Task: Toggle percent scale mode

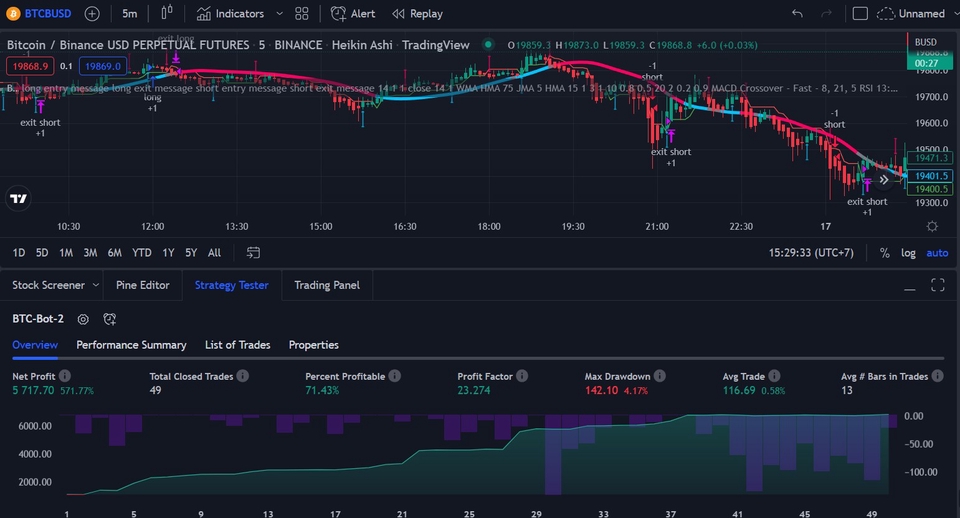Action: 885,253
